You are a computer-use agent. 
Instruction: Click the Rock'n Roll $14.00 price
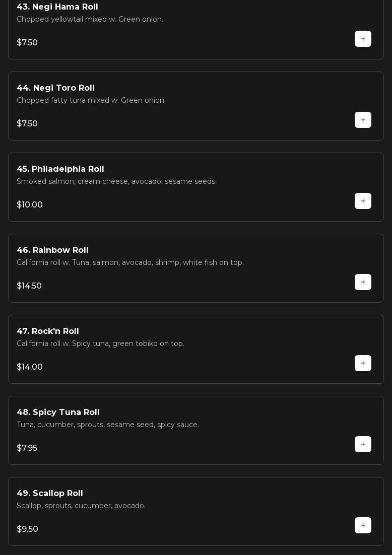(30, 367)
